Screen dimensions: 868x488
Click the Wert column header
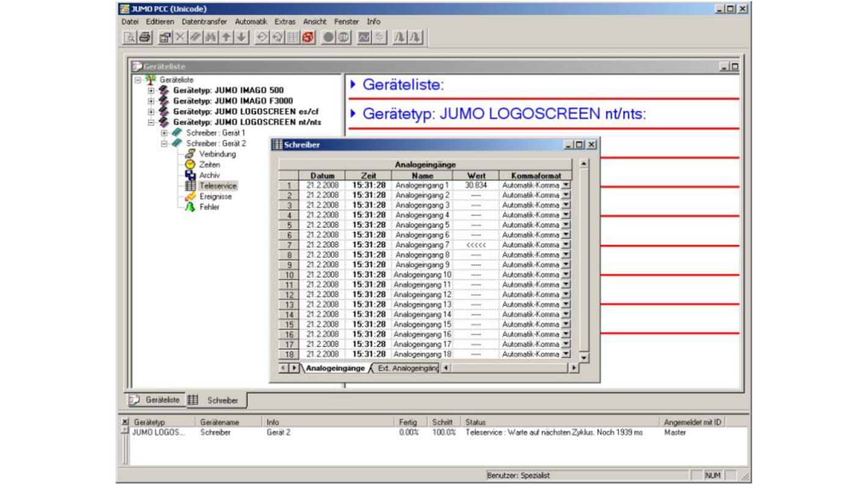[x=476, y=176]
